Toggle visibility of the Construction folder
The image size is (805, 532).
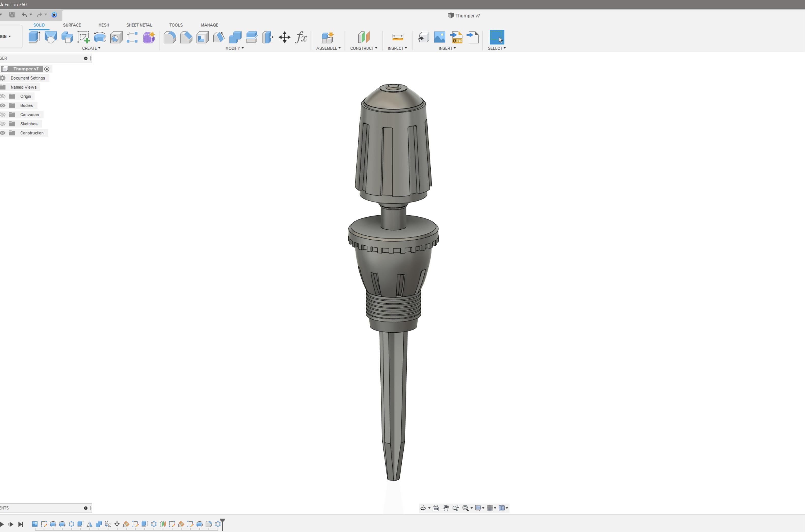[3, 133]
